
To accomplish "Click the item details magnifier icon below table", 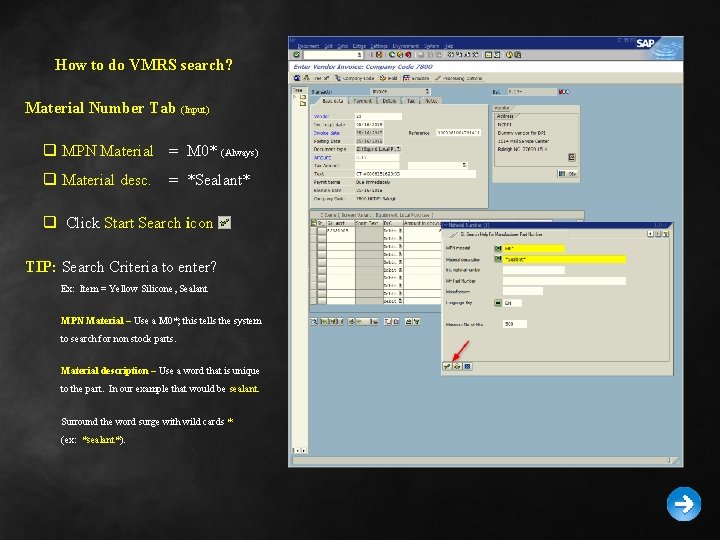I will (x=314, y=321).
